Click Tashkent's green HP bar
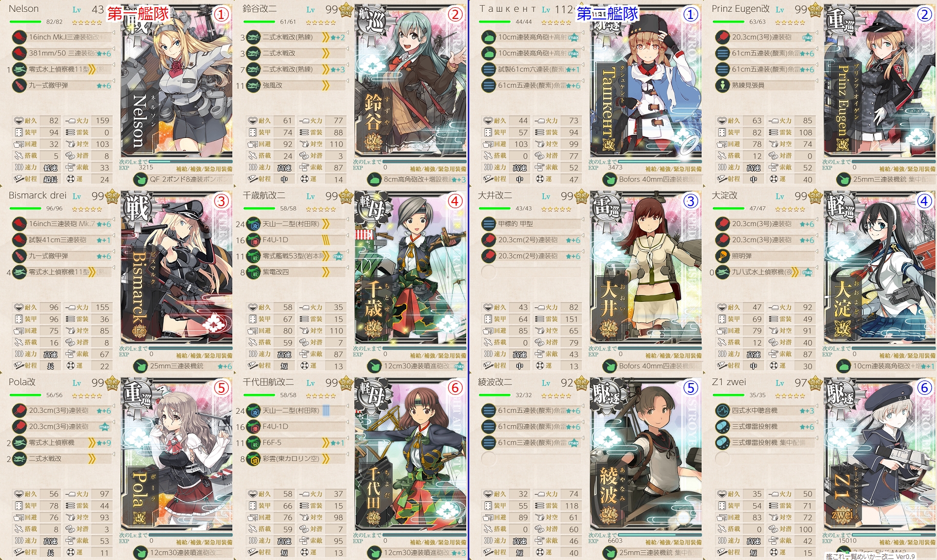The image size is (937, 560). pos(495,22)
